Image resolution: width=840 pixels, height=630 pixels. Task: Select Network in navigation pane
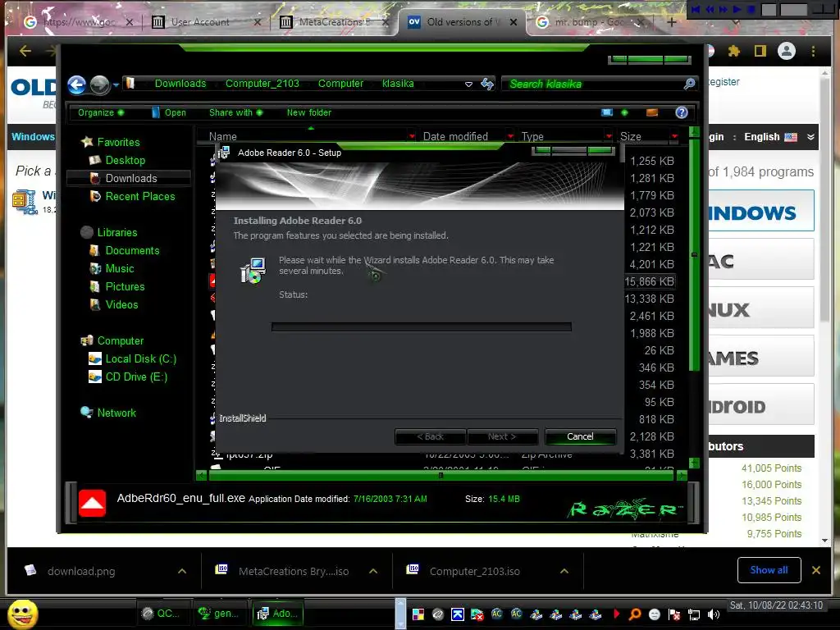116,413
